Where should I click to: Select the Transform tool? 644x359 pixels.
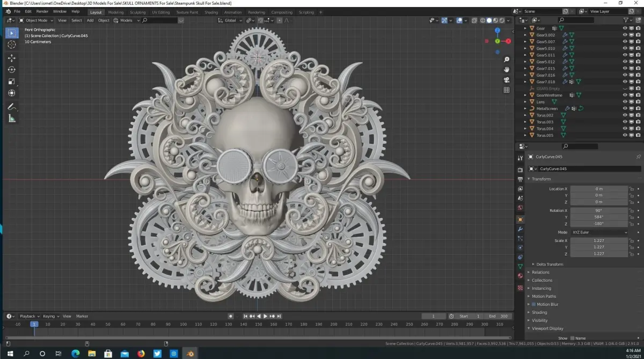click(12, 93)
